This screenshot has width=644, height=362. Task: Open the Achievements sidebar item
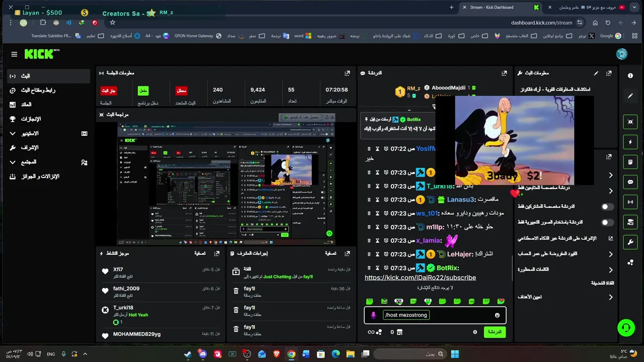click(48, 119)
